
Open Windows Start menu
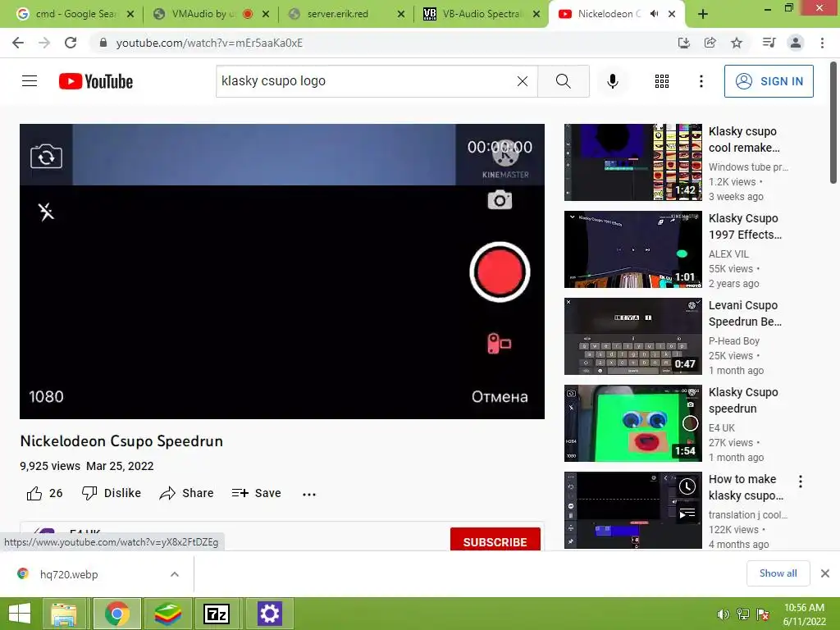pyautogui.click(x=20, y=614)
